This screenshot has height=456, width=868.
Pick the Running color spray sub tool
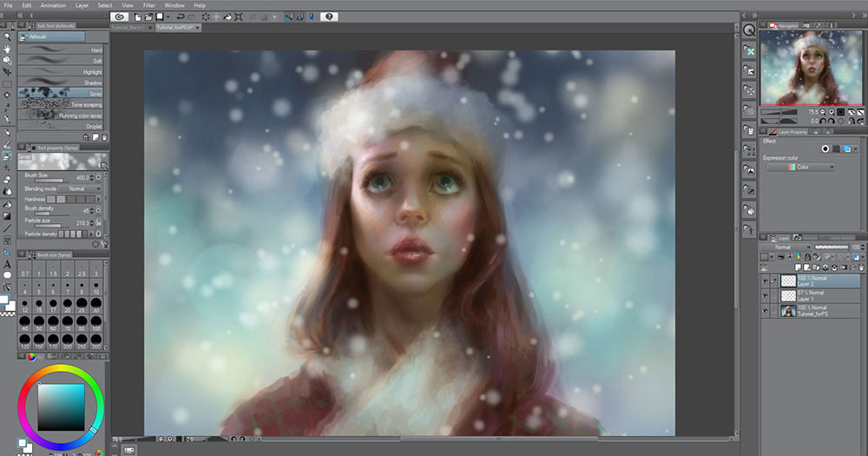pyautogui.click(x=61, y=115)
